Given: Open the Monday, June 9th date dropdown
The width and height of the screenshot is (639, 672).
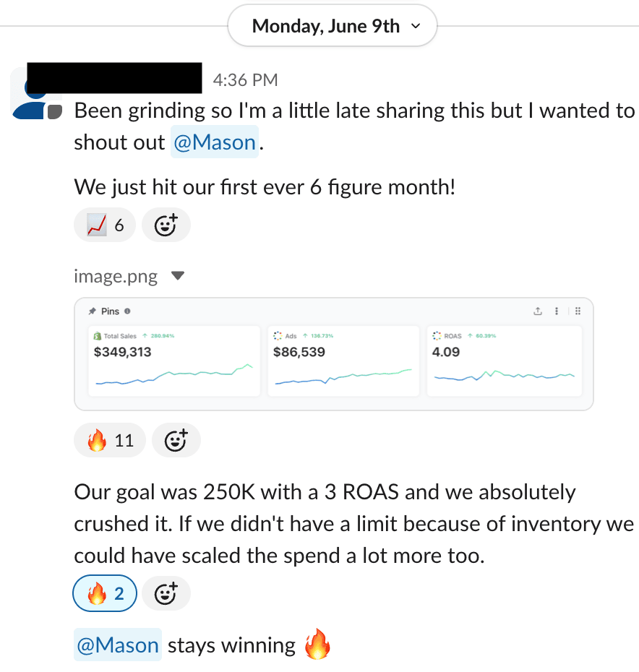Looking at the screenshot, I should tap(333, 27).
